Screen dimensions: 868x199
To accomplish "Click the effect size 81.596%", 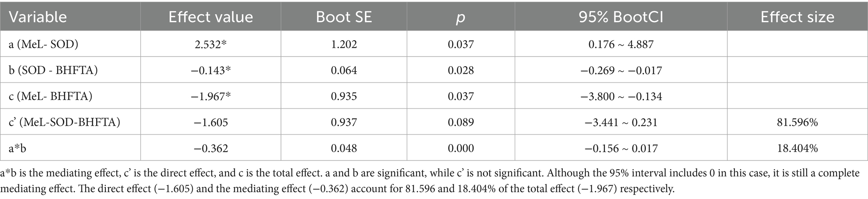I will click(797, 122).
